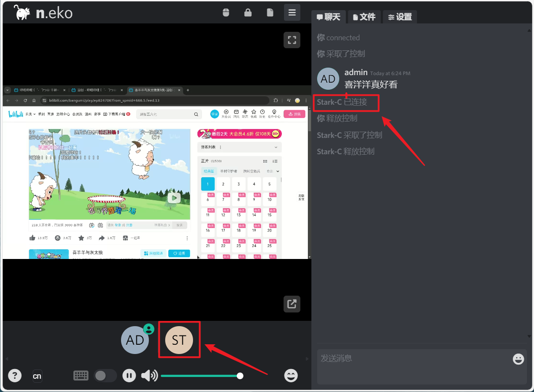Switch to the 文件 tab
534x392 pixels.
[364, 17]
